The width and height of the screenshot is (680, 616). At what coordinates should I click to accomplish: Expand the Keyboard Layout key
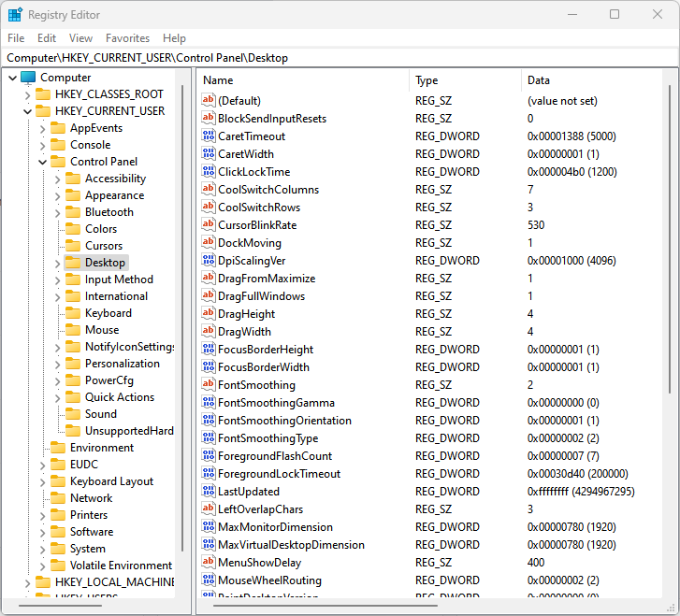(x=42, y=482)
